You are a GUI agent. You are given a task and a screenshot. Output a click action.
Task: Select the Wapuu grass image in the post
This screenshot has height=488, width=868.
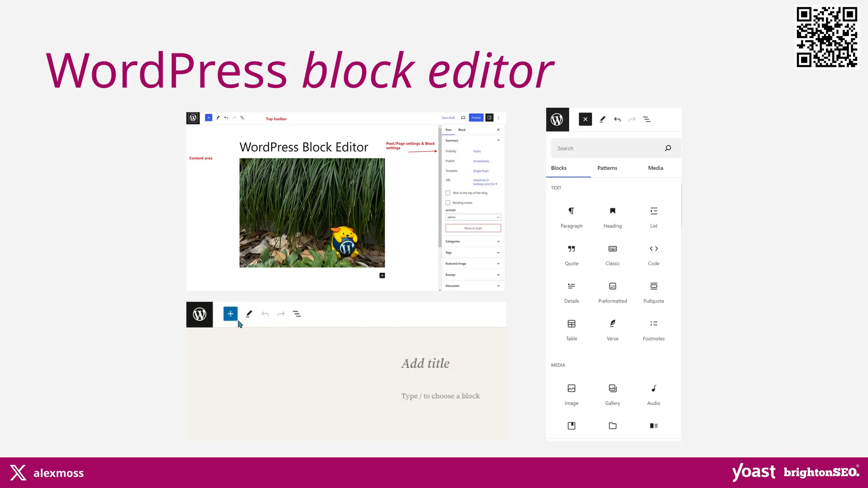click(x=312, y=213)
